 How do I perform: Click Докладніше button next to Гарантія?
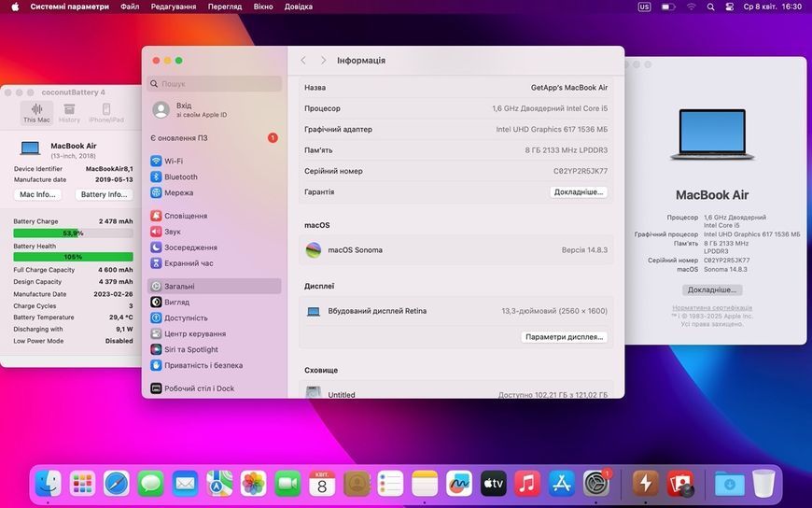coord(579,191)
